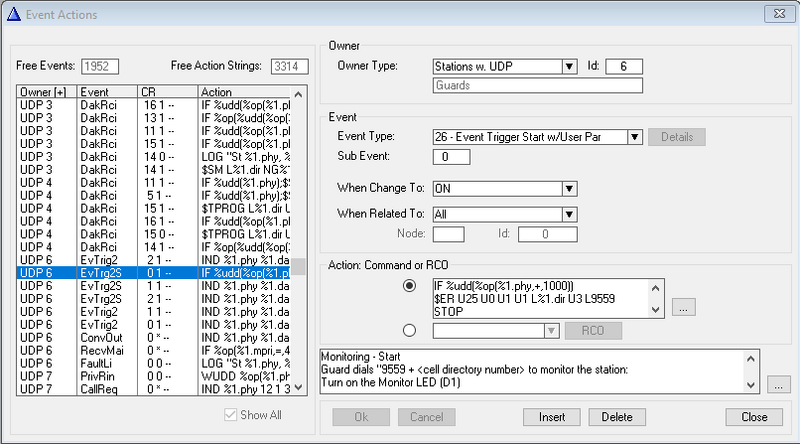
Task: Sort list by Action column header
Action: (x=245, y=92)
